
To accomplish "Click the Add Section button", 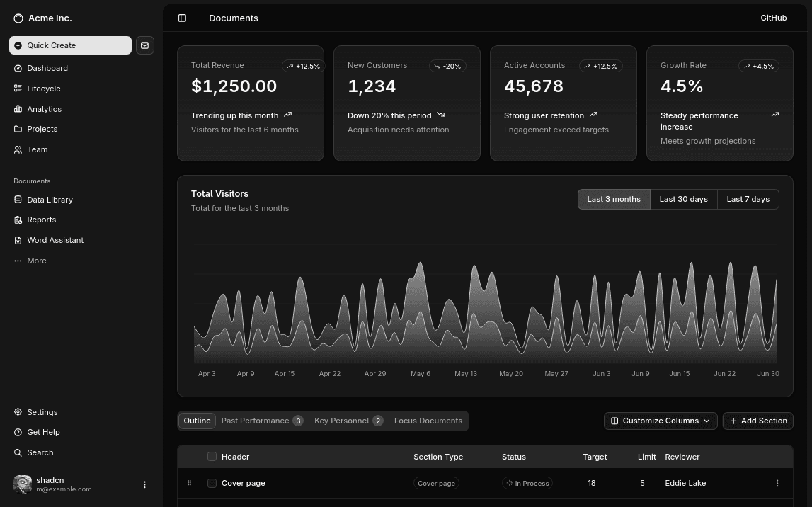I will click(x=757, y=421).
